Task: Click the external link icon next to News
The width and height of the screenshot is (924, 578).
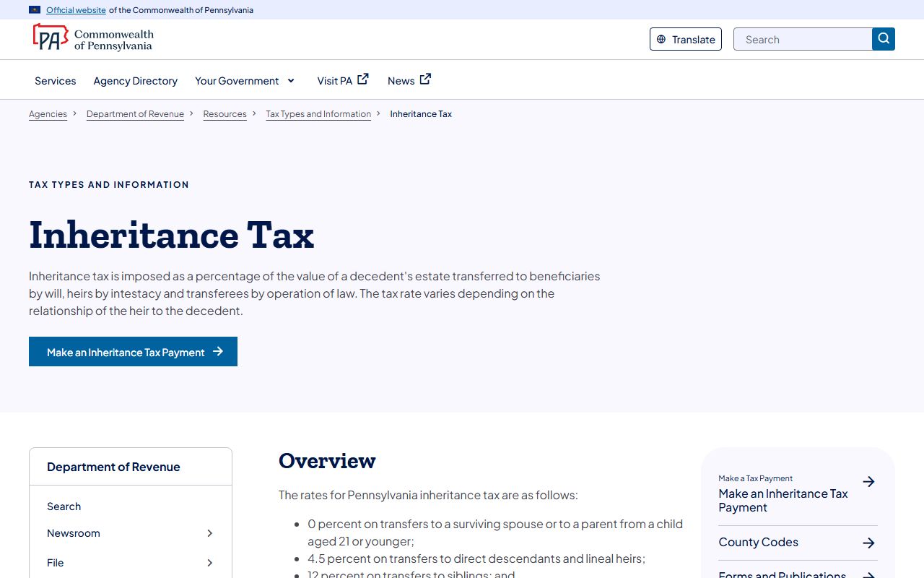Action: [425, 79]
